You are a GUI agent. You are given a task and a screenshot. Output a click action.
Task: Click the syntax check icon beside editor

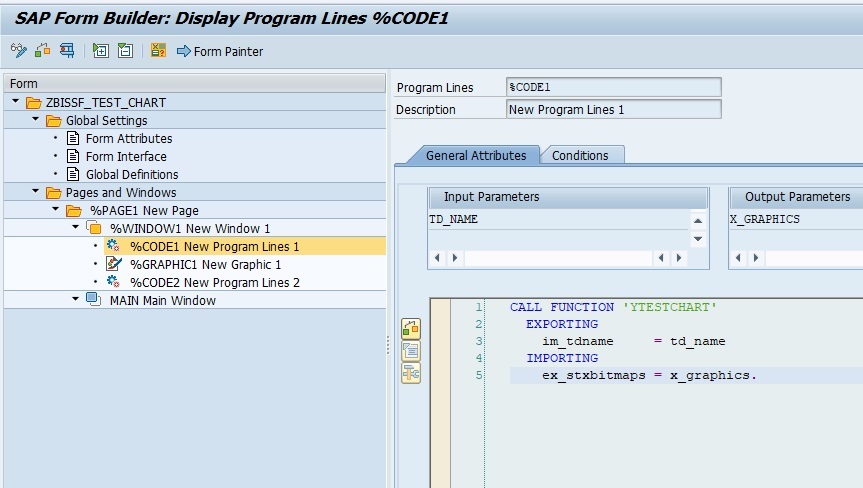tap(411, 329)
